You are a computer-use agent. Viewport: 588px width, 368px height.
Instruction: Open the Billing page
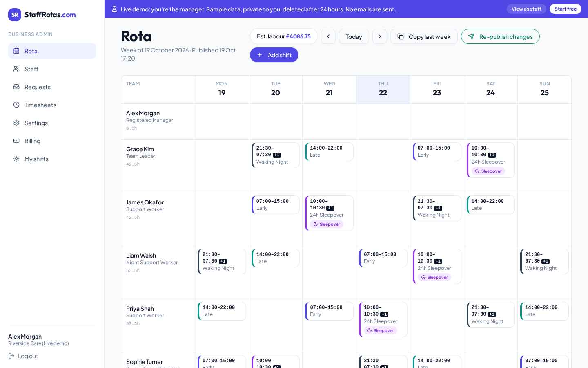[x=52, y=141]
